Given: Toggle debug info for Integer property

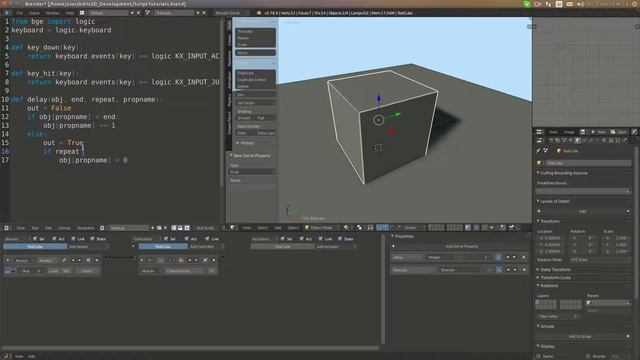Looking at the screenshot, I should 499,258.
